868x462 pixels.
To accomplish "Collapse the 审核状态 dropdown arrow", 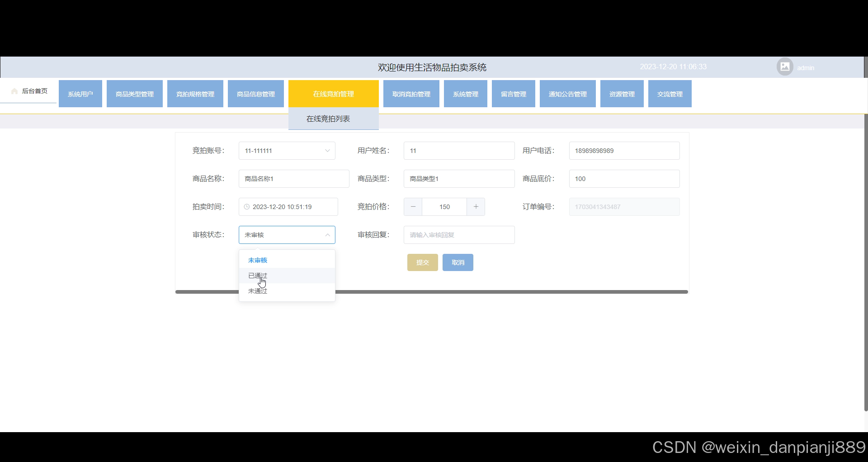I will 327,235.
